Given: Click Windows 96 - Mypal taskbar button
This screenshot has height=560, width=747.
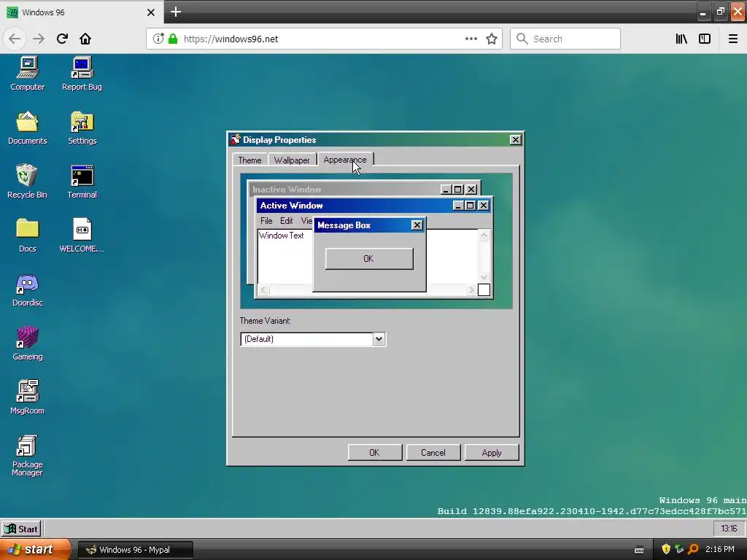Looking at the screenshot, I should tap(135, 550).
